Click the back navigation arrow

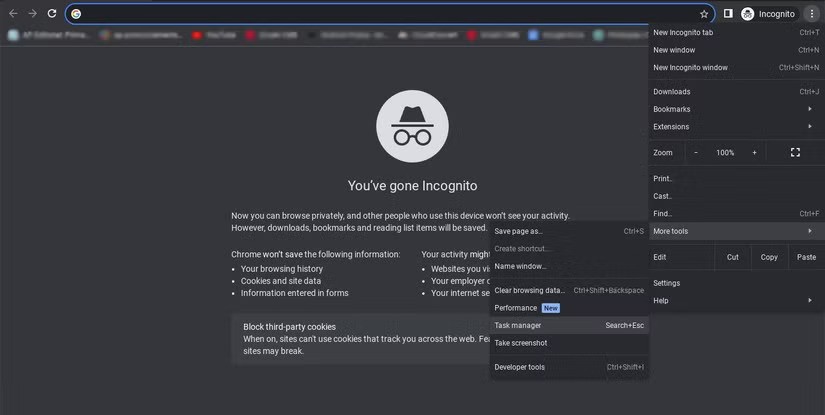coord(13,14)
